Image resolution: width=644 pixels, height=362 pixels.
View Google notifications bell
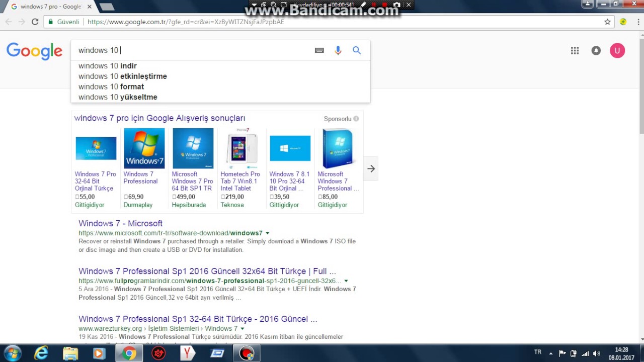(596, 50)
